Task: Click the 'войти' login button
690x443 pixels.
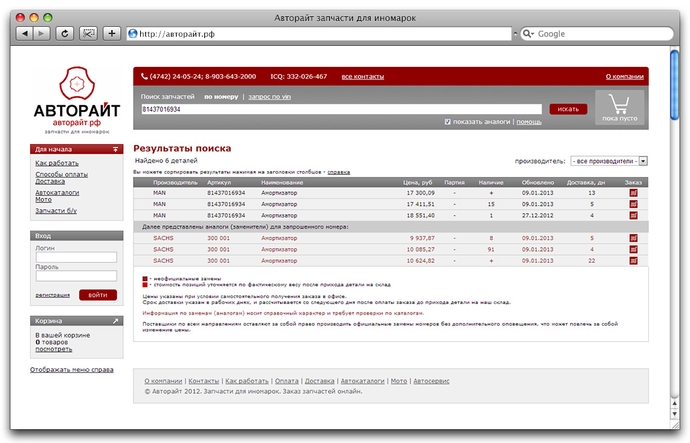Action: (x=98, y=295)
